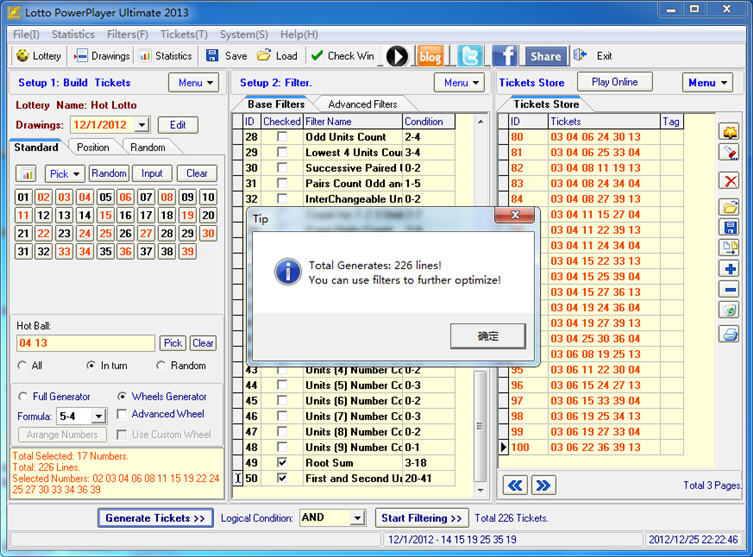Click the Edit drawings button
Viewport: 753px width, 557px height.
click(x=178, y=125)
